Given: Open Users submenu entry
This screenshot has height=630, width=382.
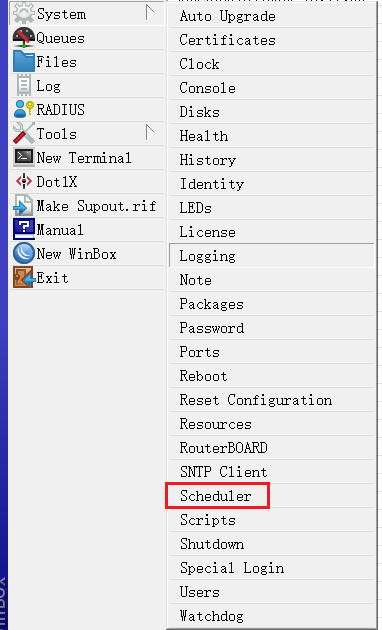Looking at the screenshot, I should pos(272,592).
